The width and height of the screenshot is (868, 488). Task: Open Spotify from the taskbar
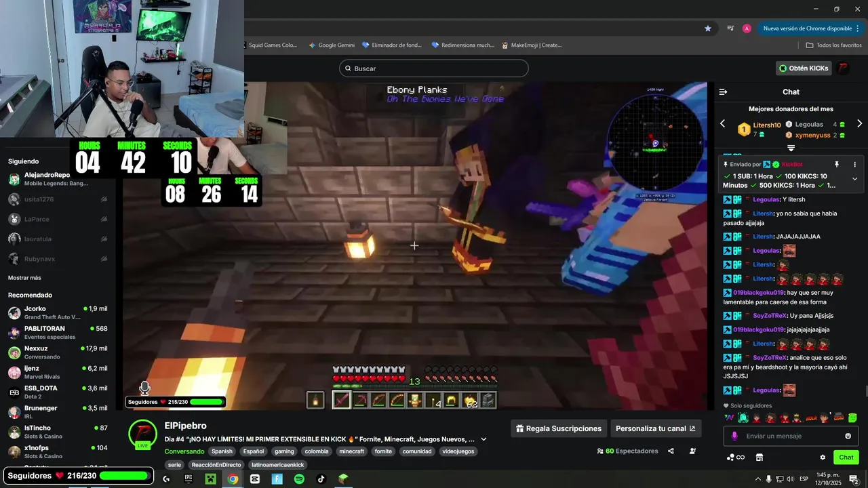click(299, 479)
